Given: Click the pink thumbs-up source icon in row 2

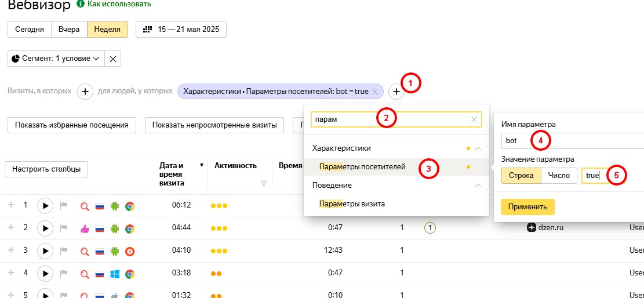Looking at the screenshot, I should (x=85, y=229).
